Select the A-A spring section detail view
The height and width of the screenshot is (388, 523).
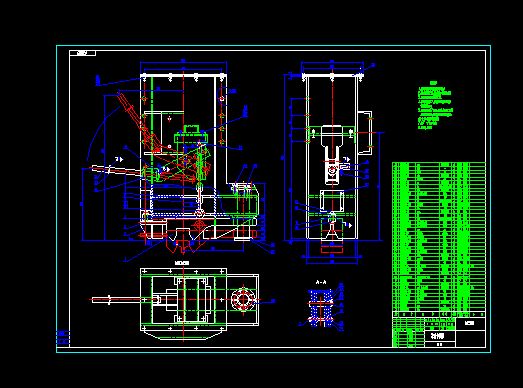click(321, 307)
